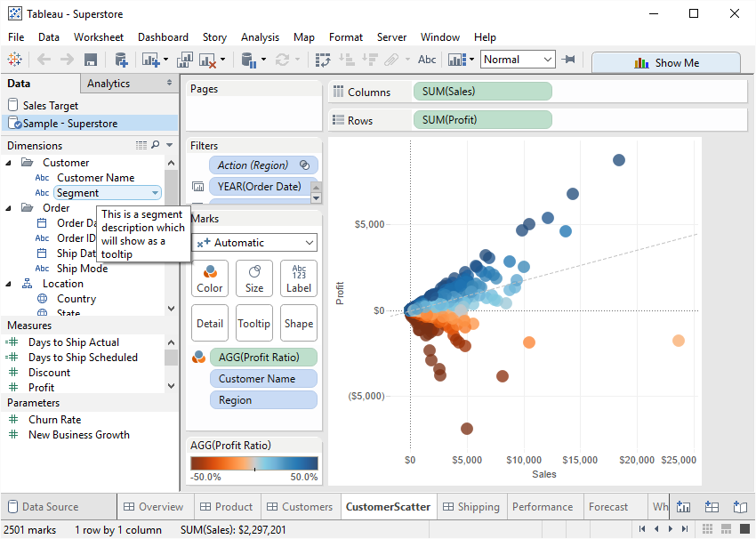Toggle Show Mark Labels Abc icon

pyautogui.click(x=427, y=60)
